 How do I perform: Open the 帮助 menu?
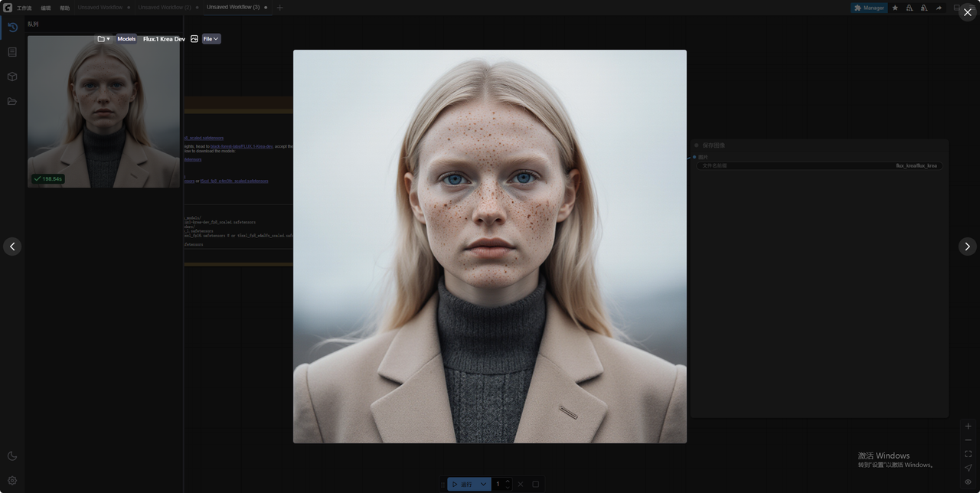pyautogui.click(x=64, y=8)
